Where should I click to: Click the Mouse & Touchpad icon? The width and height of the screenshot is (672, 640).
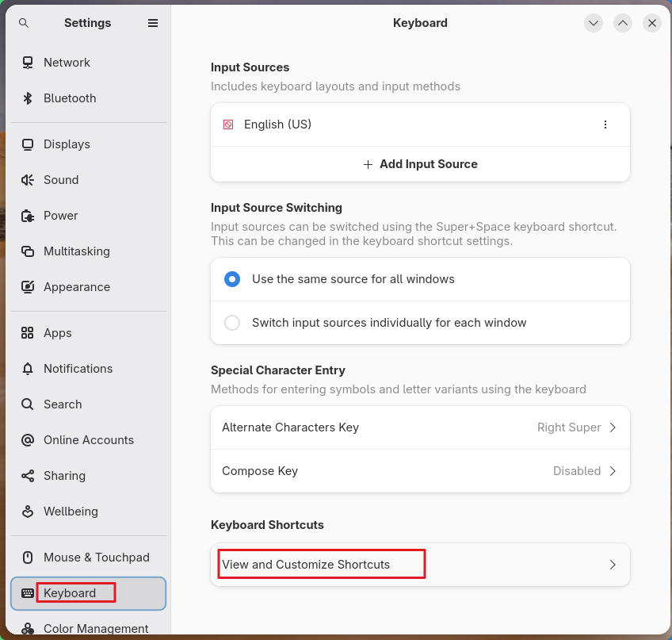28,558
